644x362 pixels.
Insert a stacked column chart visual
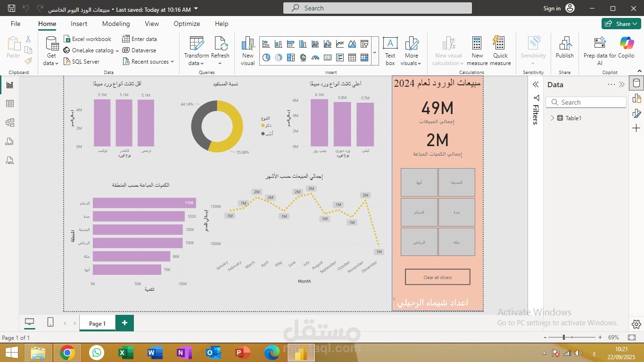click(x=279, y=44)
